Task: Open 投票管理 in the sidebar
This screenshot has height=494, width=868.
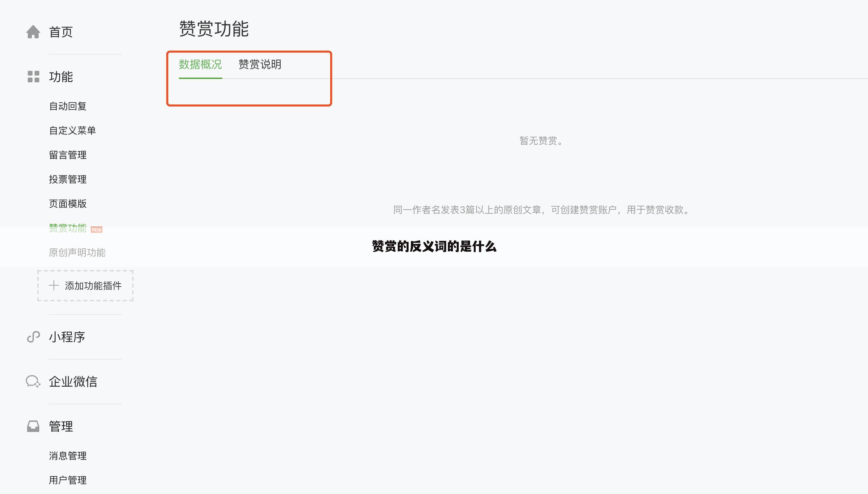Action: 68,180
